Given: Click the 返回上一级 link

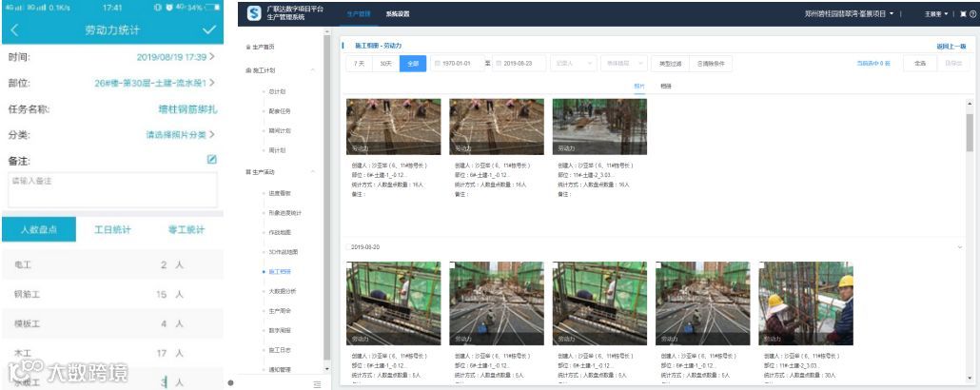Looking at the screenshot, I should point(951,47).
